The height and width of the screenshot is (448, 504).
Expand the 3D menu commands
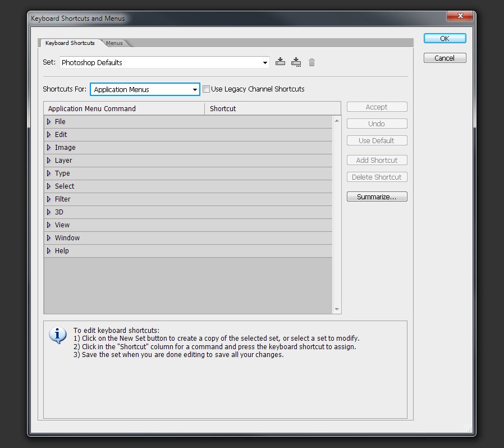click(49, 212)
